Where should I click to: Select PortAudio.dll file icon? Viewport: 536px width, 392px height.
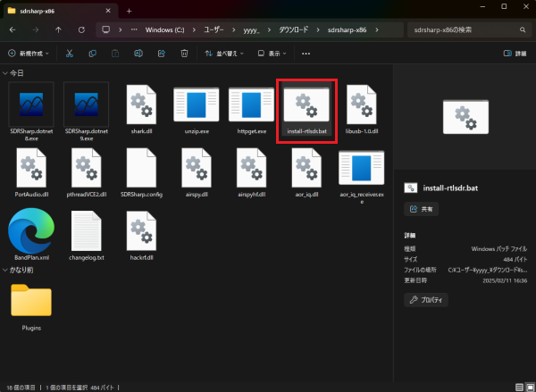(31, 168)
